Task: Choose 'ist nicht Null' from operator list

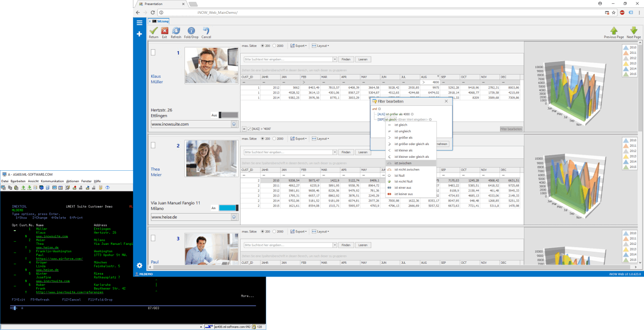Action: pos(411,181)
